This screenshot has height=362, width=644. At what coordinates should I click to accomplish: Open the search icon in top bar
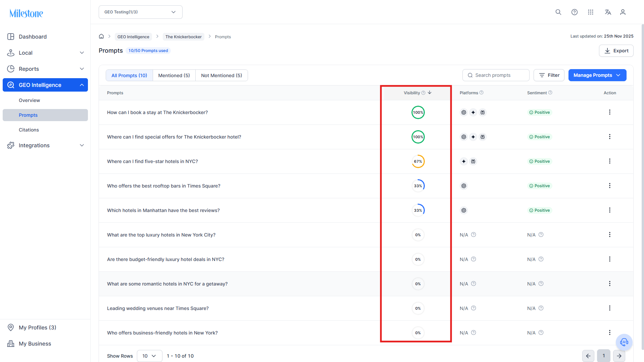click(558, 12)
